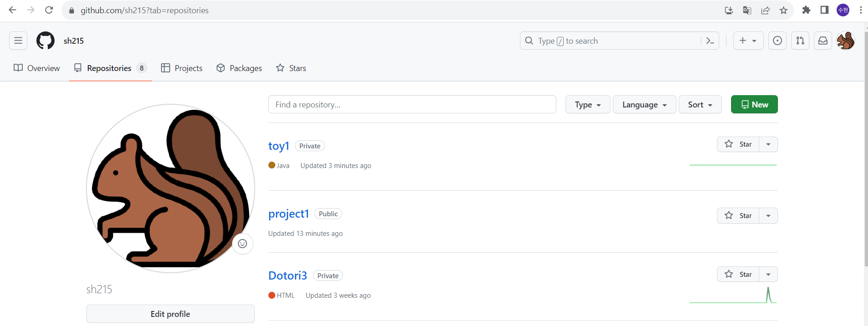Click the Private badge next to toy1
This screenshot has height=326, width=868.
(310, 146)
